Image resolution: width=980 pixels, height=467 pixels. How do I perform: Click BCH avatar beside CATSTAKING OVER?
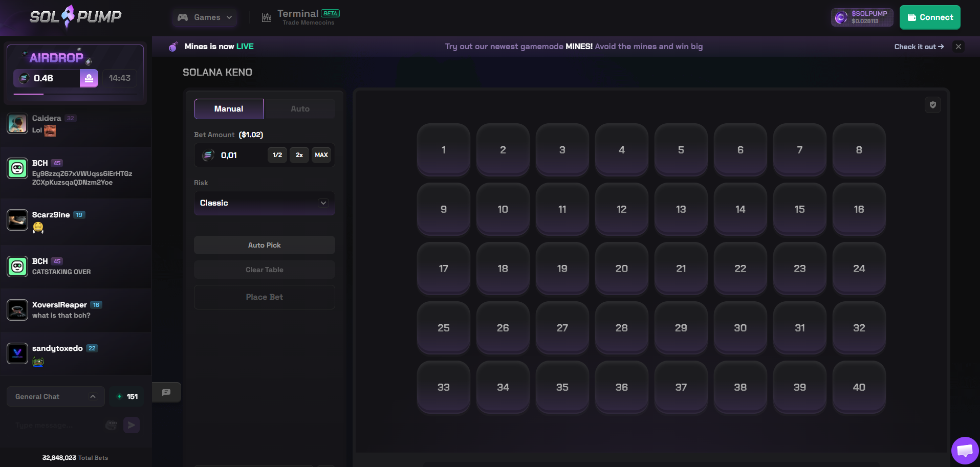[x=17, y=266]
